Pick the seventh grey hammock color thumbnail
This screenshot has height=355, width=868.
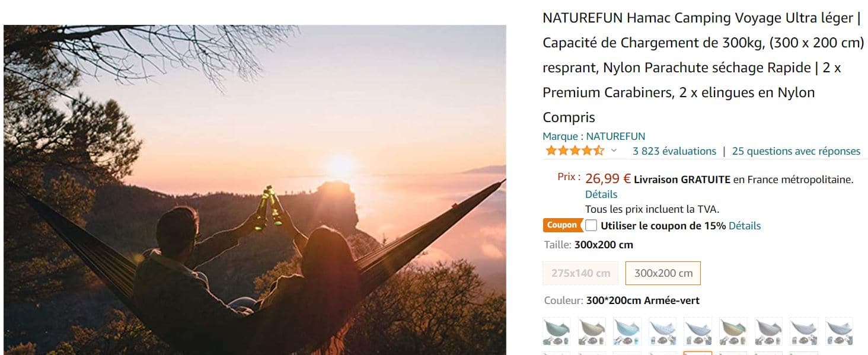pos(768,331)
